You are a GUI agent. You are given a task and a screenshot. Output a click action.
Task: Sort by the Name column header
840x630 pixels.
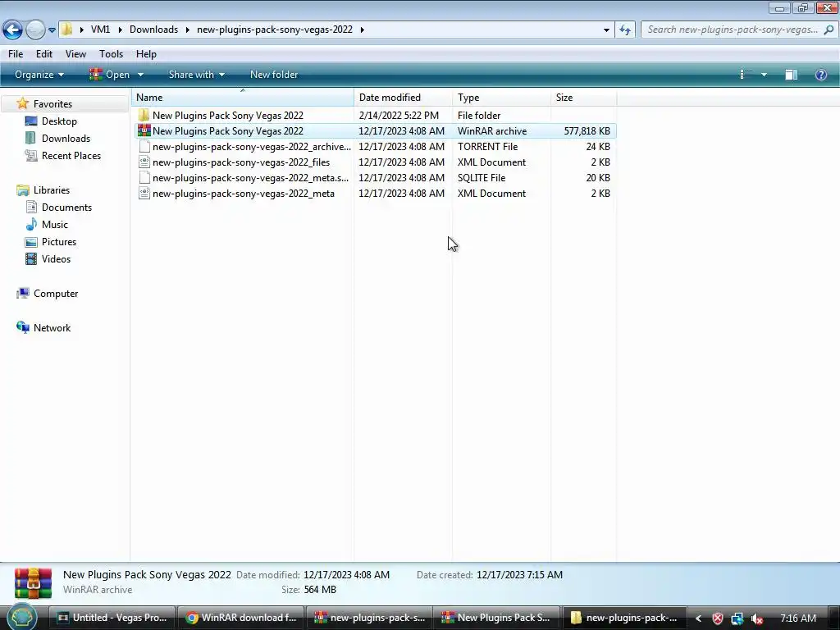pyautogui.click(x=243, y=98)
